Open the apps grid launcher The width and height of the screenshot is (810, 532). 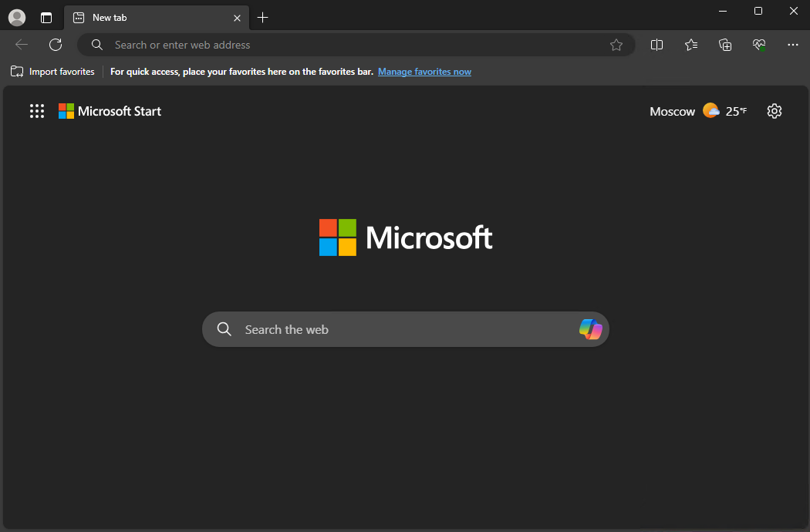point(37,111)
